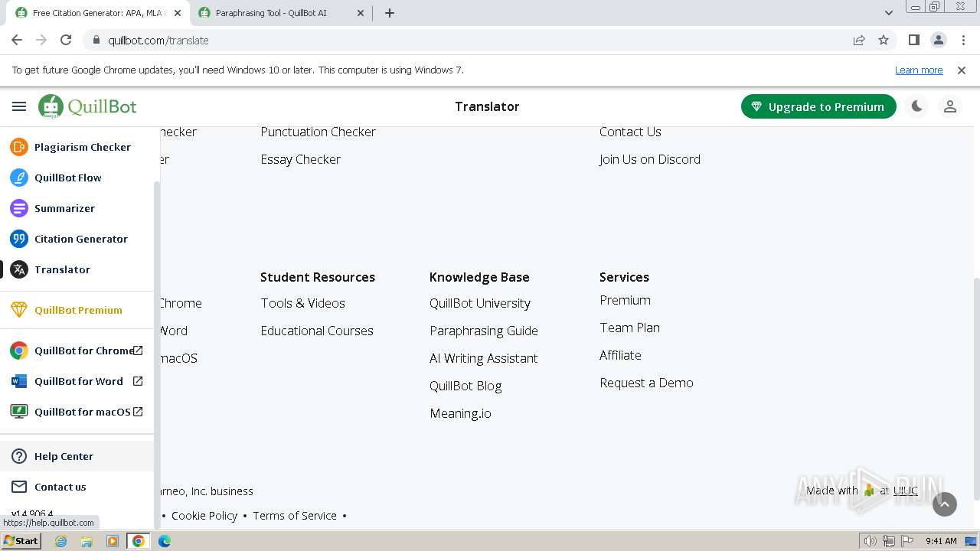Click the QuillBot for Chrome icon
This screenshot has width=980, height=551.
[x=19, y=350]
